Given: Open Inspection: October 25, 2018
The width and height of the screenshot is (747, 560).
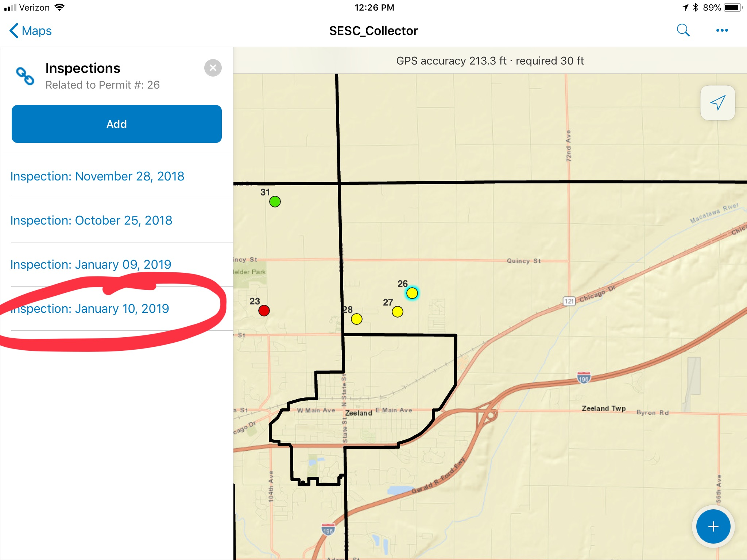Looking at the screenshot, I should (x=117, y=221).
